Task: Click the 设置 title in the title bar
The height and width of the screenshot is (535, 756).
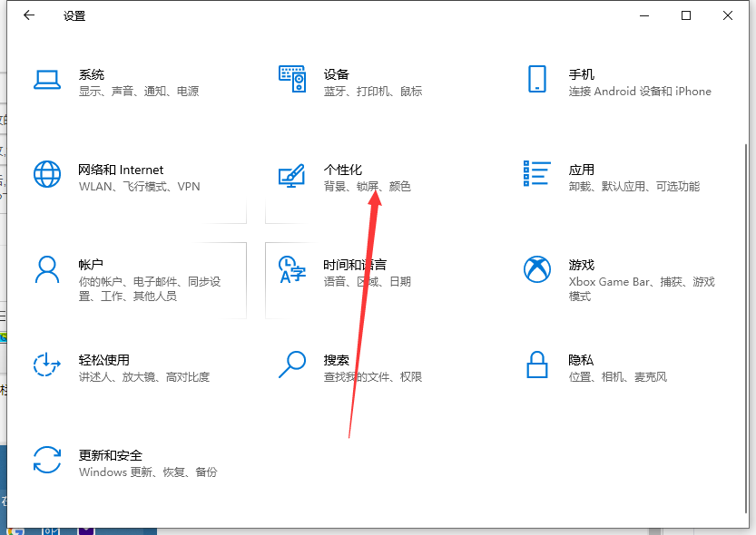Action: click(74, 15)
